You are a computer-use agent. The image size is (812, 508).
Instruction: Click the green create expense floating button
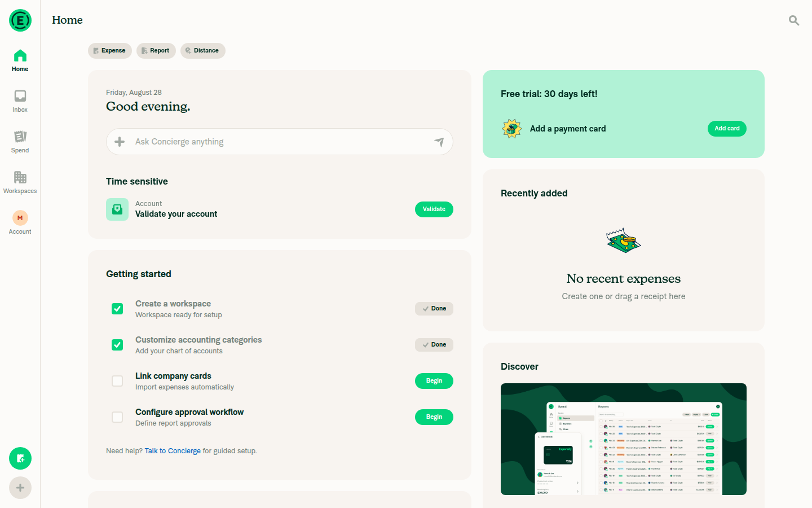20,458
